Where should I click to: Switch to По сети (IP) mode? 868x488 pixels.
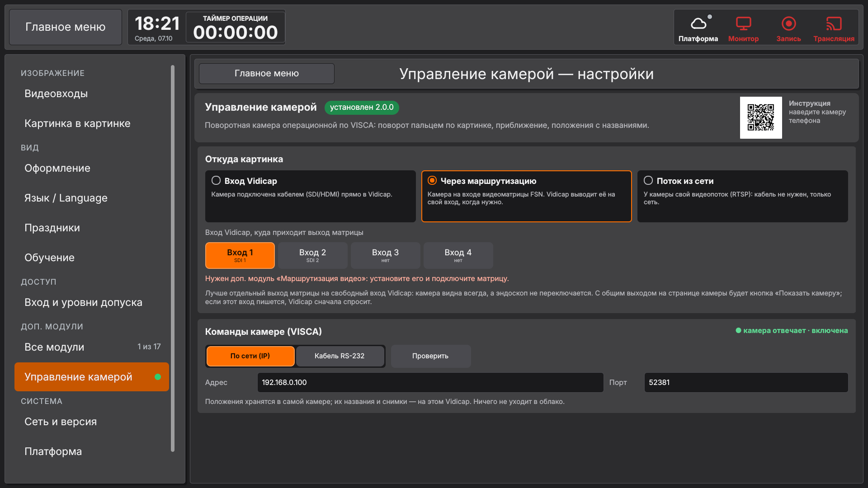coord(250,356)
